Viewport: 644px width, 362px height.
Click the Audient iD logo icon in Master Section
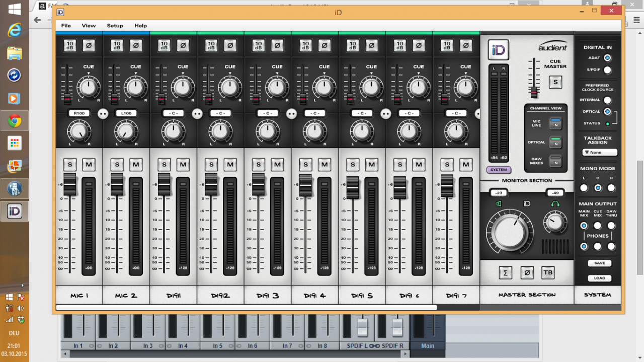[498, 50]
